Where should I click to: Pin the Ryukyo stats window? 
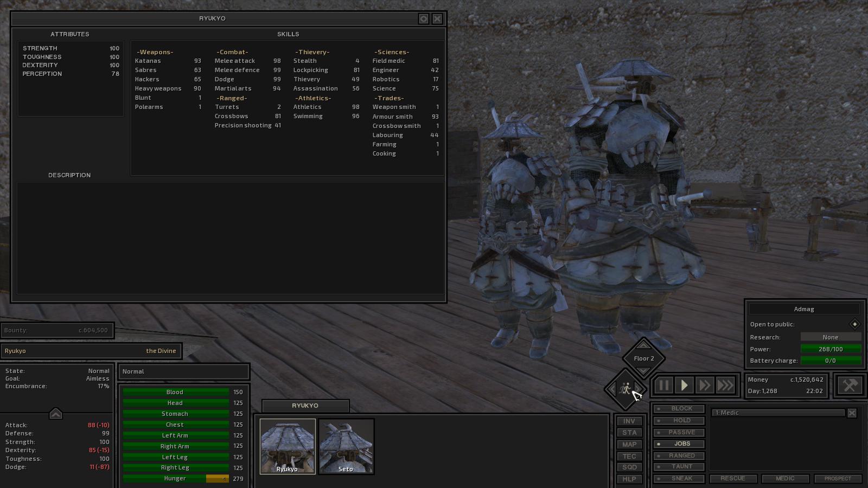pyautogui.click(x=424, y=19)
